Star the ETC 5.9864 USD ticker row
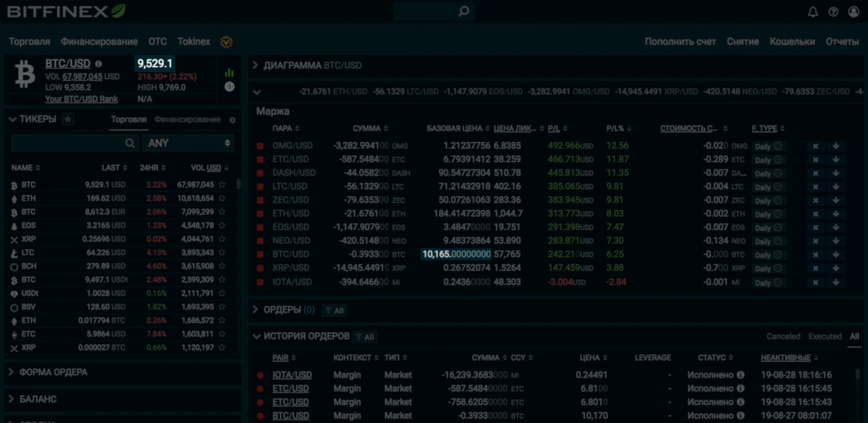 222,334
